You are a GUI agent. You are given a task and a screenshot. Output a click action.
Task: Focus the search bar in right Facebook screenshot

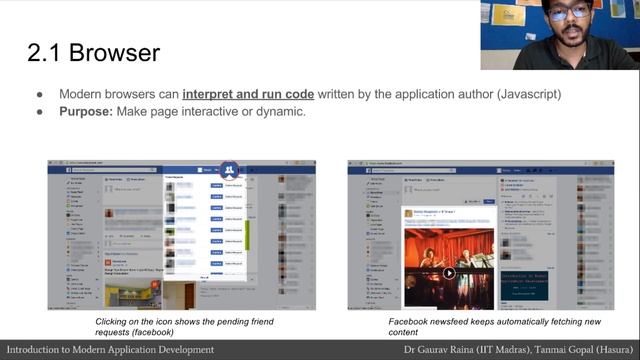pos(414,170)
